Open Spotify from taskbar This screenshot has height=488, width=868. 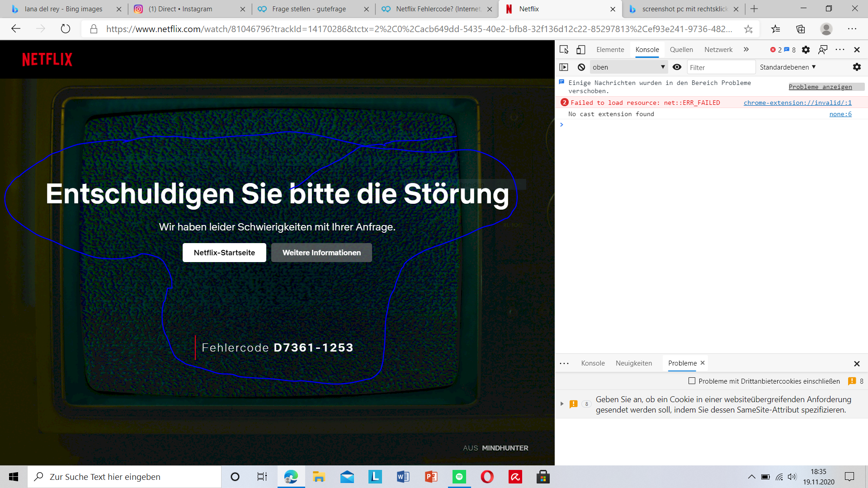point(459,477)
